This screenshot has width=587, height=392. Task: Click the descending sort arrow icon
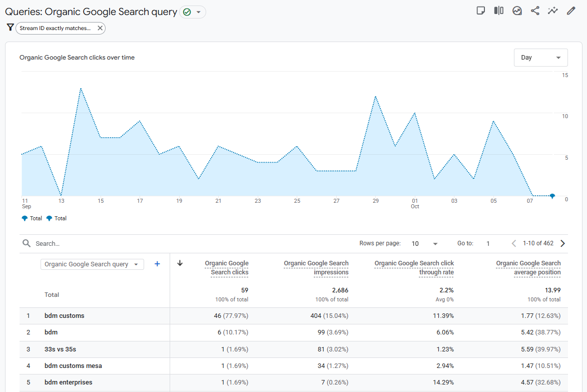180,263
